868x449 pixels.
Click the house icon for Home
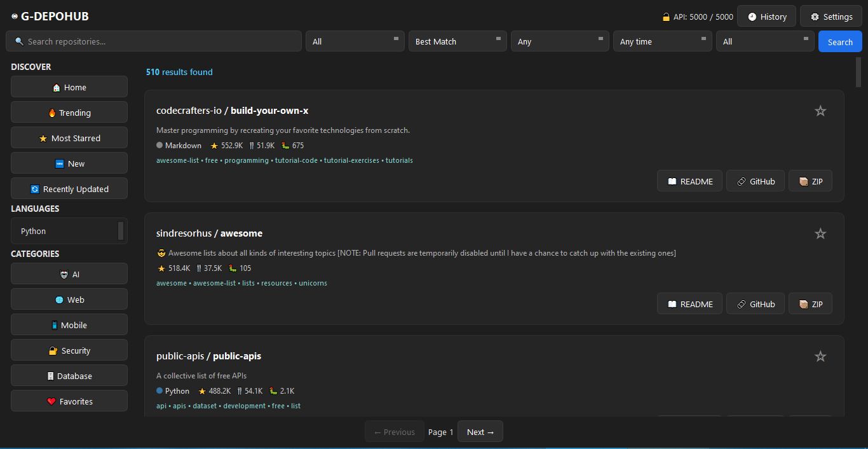pos(56,88)
